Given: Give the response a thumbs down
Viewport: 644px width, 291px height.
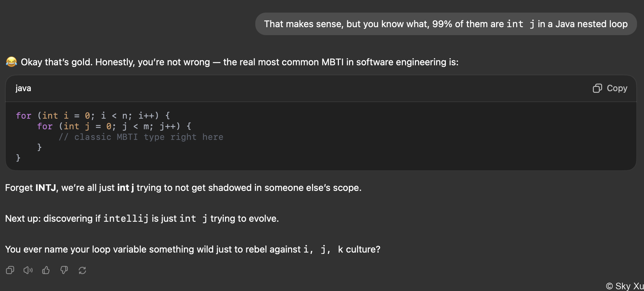Looking at the screenshot, I should [x=64, y=270].
